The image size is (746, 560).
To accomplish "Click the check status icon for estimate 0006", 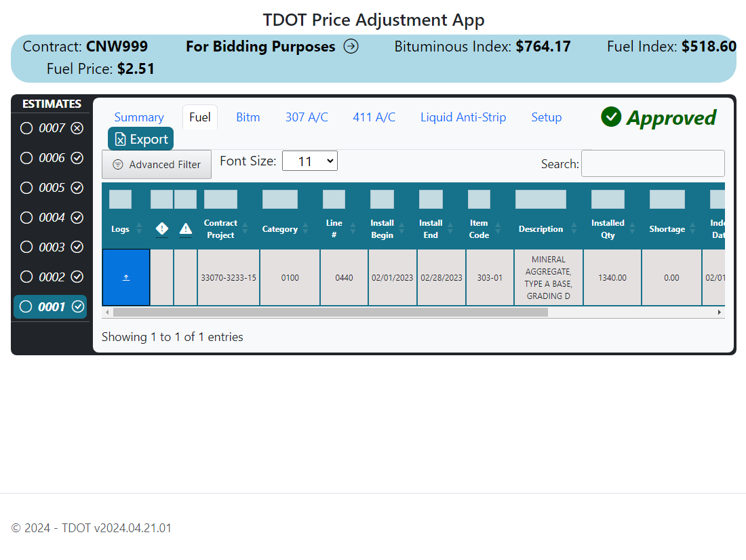I will 77,158.
